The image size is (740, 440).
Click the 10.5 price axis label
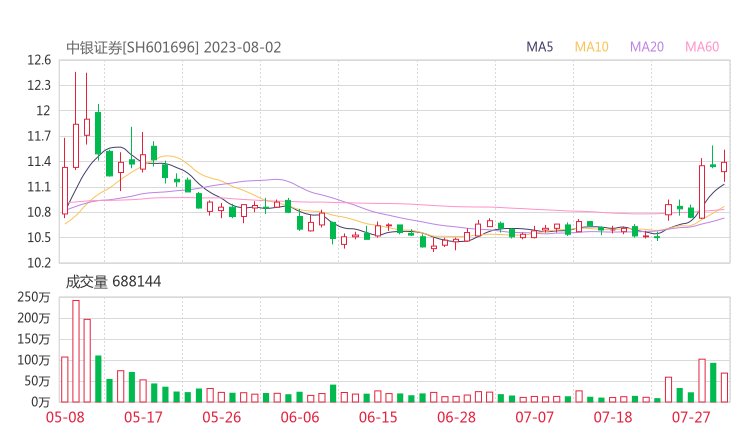click(39, 238)
